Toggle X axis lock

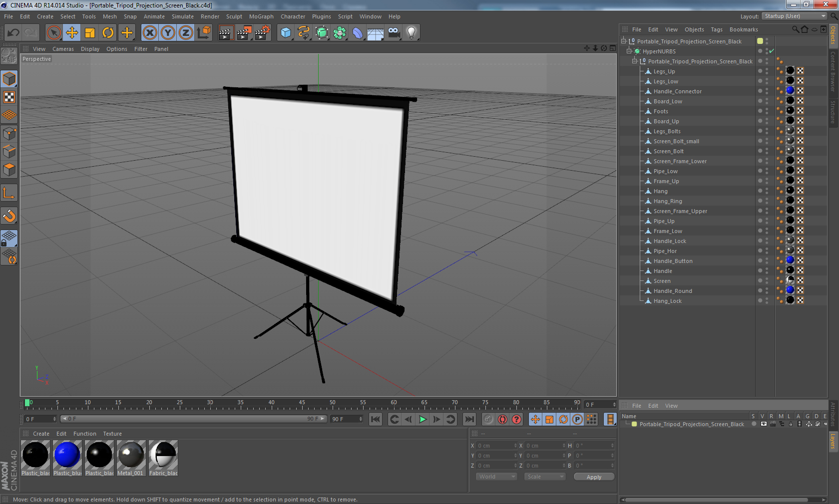[149, 33]
